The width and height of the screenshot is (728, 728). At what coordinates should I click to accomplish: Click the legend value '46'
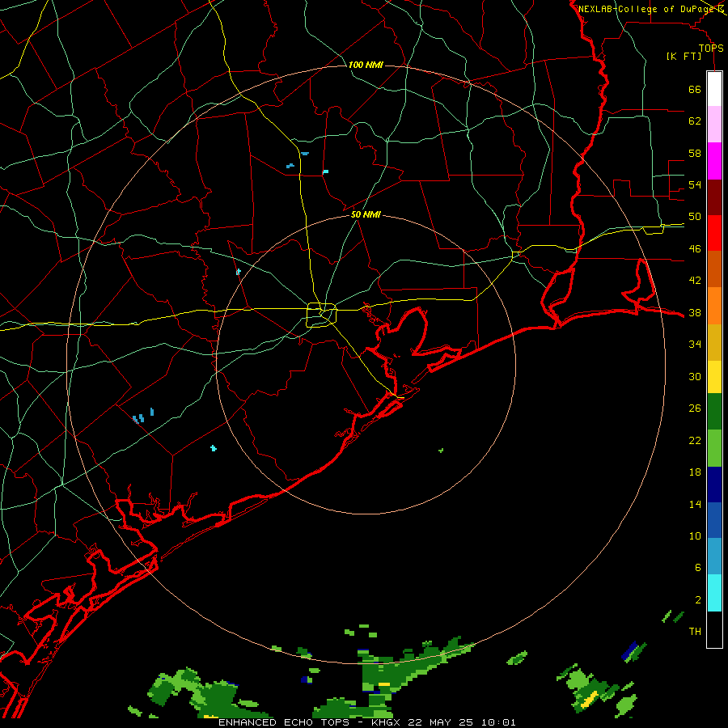[x=695, y=249]
